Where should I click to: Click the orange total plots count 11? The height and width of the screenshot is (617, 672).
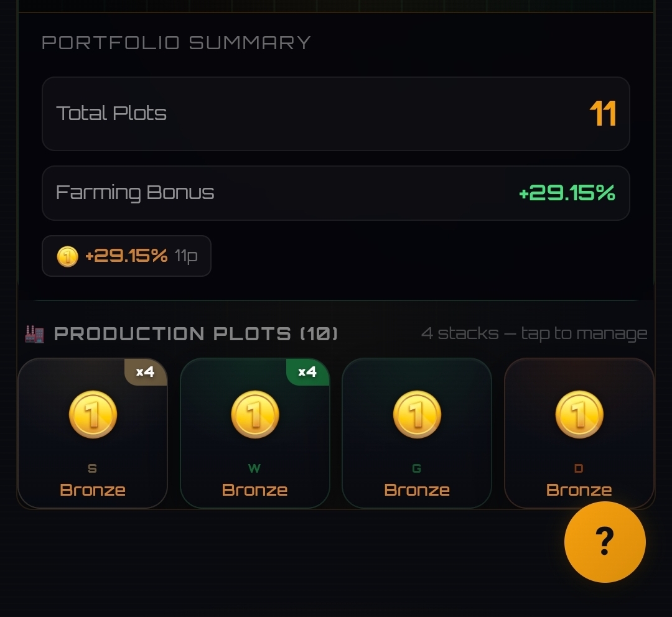(x=602, y=114)
